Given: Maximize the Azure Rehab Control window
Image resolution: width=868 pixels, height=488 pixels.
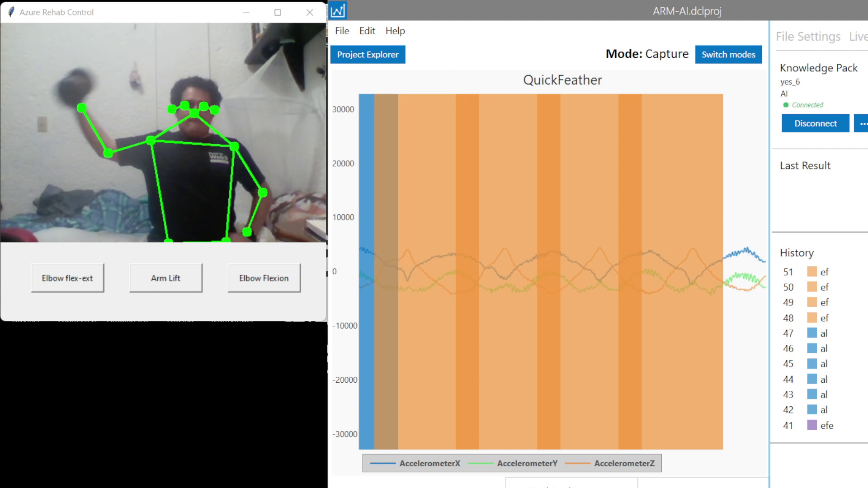Looking at the screenshot, I should (x=278, y=12).
